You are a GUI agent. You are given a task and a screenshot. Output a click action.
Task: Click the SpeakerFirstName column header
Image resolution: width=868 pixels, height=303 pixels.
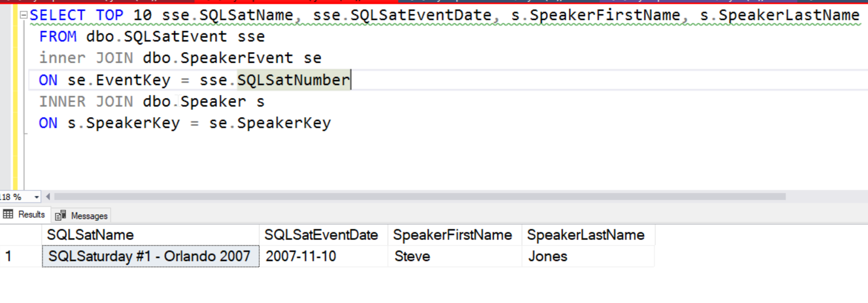(453, 235)
